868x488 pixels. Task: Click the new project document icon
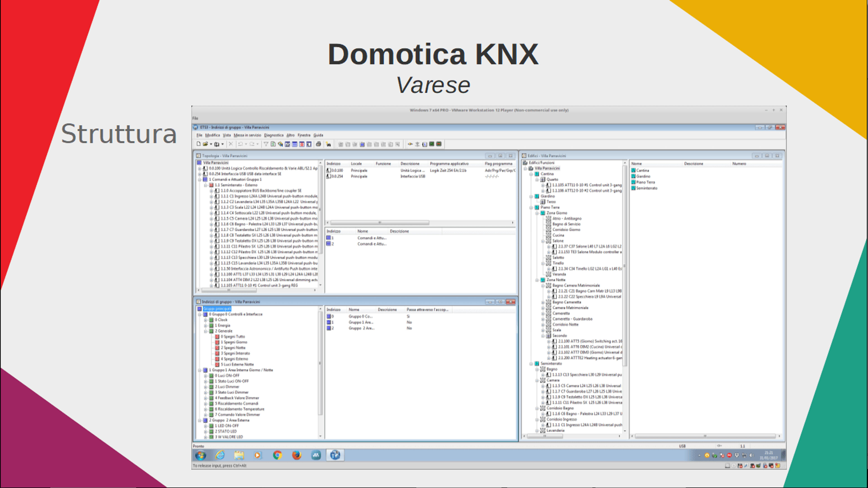[x=198, y=144]
